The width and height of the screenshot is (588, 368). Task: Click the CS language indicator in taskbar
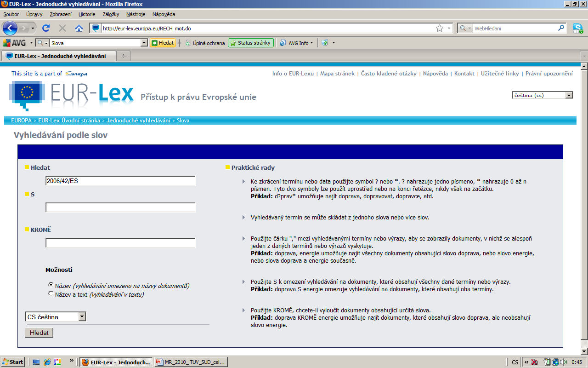click(515, 362)
